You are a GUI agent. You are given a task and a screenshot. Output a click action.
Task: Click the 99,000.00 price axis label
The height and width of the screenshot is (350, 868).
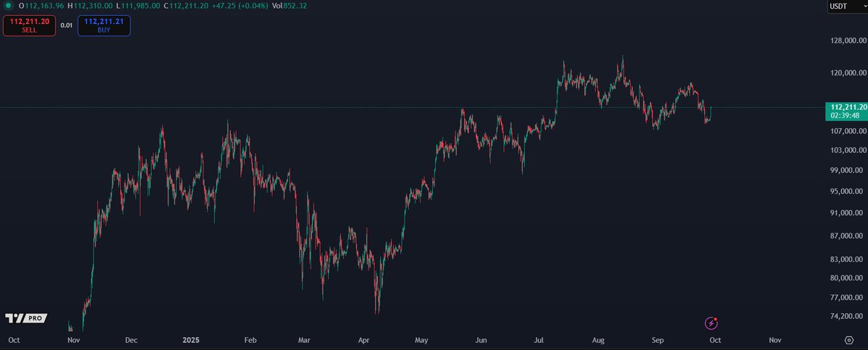(848, 170)
